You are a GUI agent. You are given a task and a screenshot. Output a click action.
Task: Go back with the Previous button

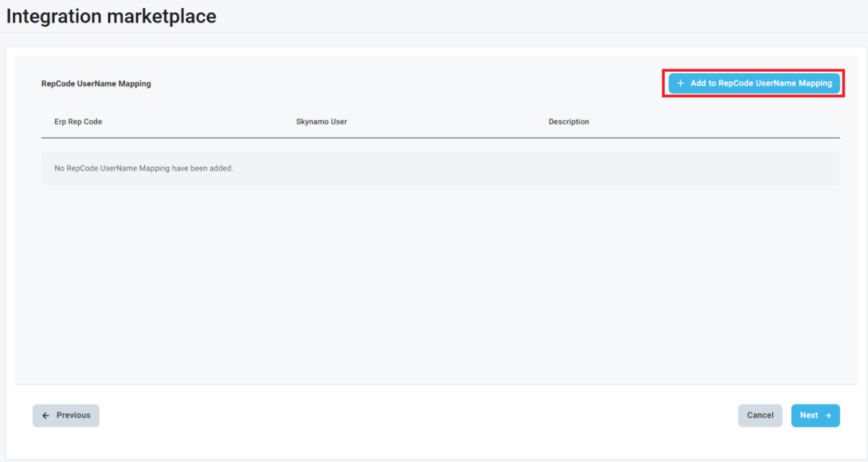(x=66, y=415)
